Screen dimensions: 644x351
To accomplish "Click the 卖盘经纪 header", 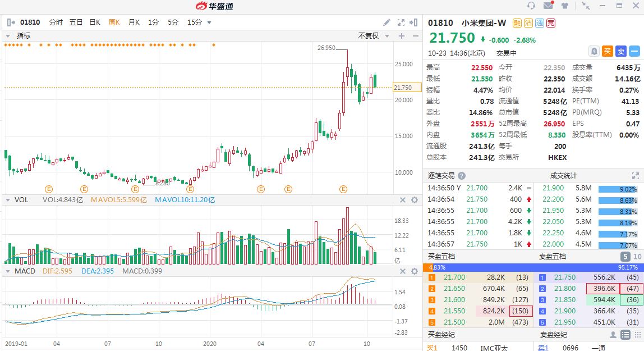I will click(553, 335).
